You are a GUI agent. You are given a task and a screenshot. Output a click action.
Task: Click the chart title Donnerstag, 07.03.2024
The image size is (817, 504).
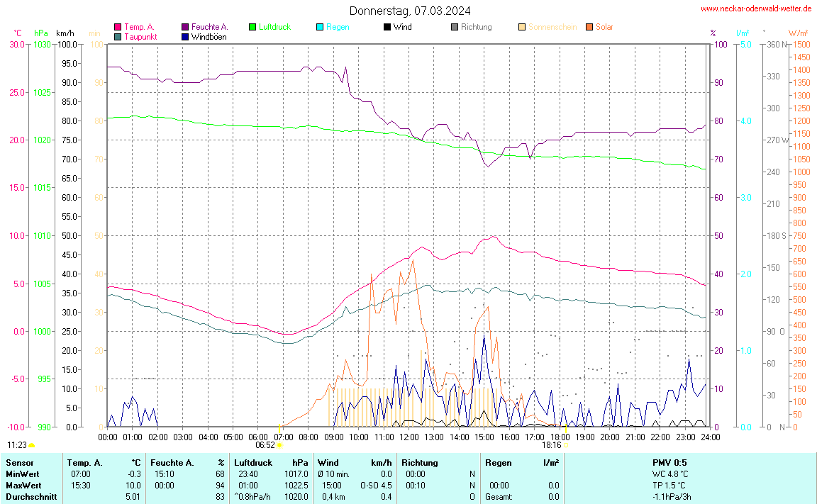pyautogui.click(x=410, y=11)
